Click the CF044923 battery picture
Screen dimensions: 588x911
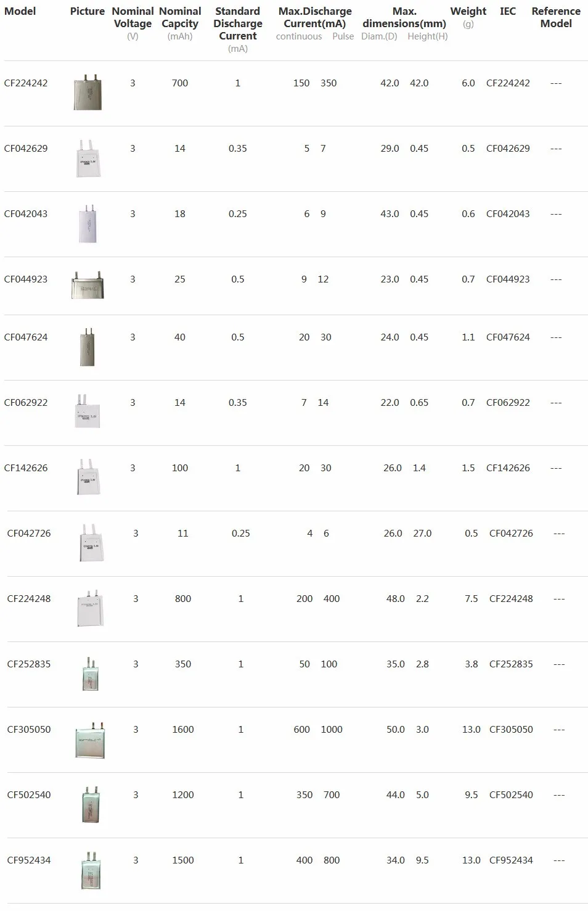click(88, 285)
